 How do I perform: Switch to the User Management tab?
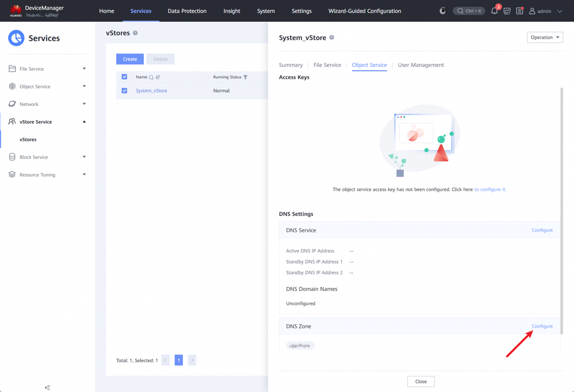coord(421,65)
